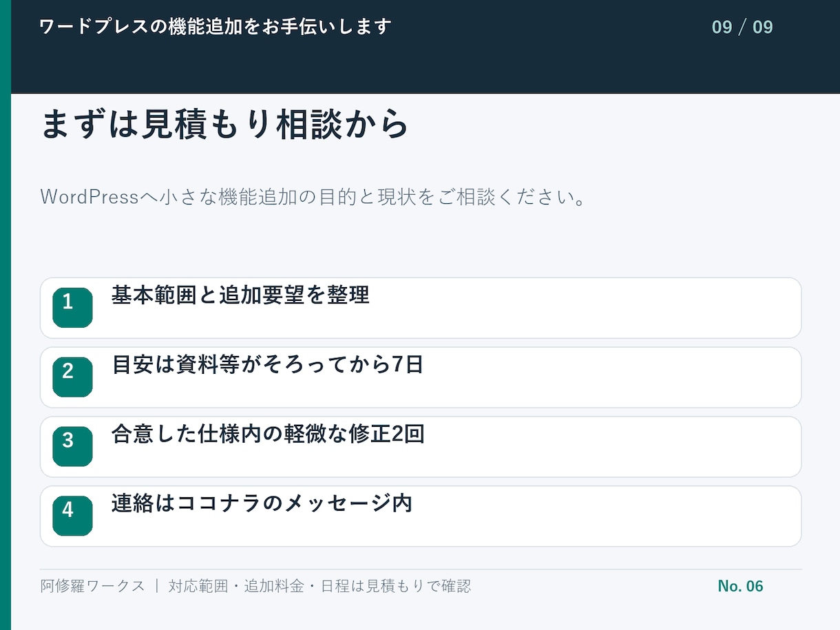840x630 pixels.
Task: Select the text 基本範囲と追加要望を整理
Action: [240, 295]
